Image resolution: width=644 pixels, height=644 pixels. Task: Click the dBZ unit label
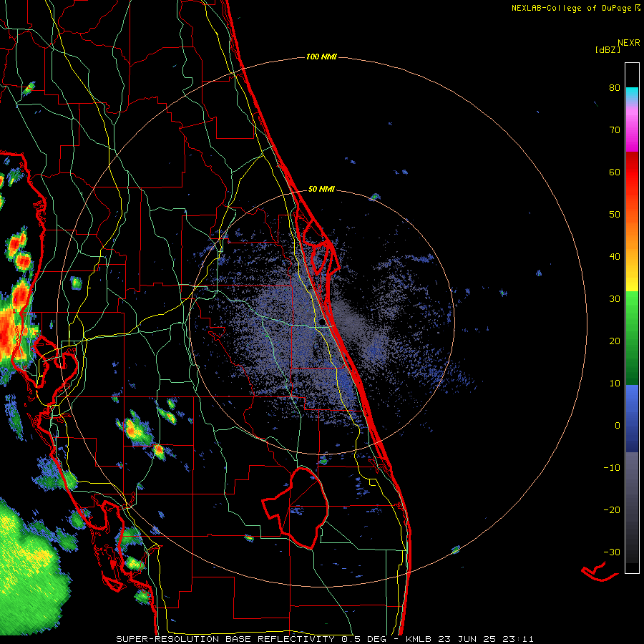tap(608, 49)
